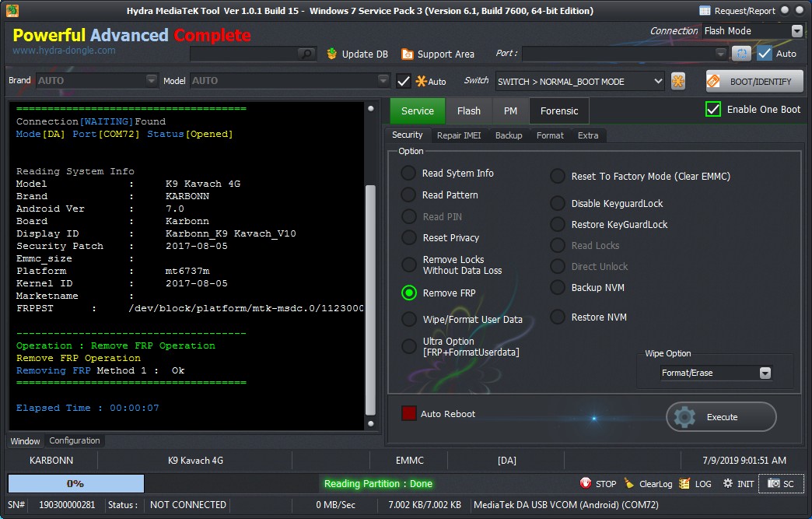Select Restore KeyGuardLock option
The height and width of the screenshot is (519, 812).
coord(557,224)
